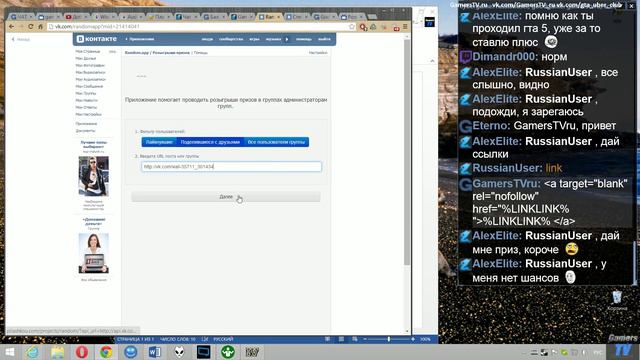
Task: Reload the page in Chrome
Action: point(30,27)
